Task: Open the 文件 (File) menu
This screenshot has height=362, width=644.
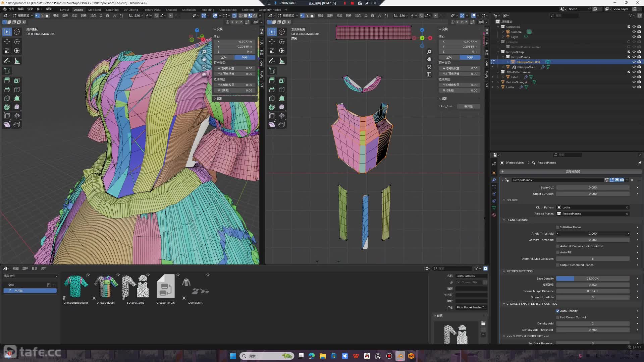Action: pyautogui.click(x=11, y=9)
